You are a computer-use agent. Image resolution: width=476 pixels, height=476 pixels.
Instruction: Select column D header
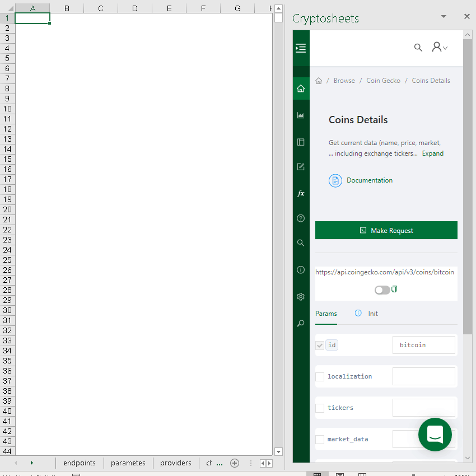pyautogui.click(x=135, y=8)
